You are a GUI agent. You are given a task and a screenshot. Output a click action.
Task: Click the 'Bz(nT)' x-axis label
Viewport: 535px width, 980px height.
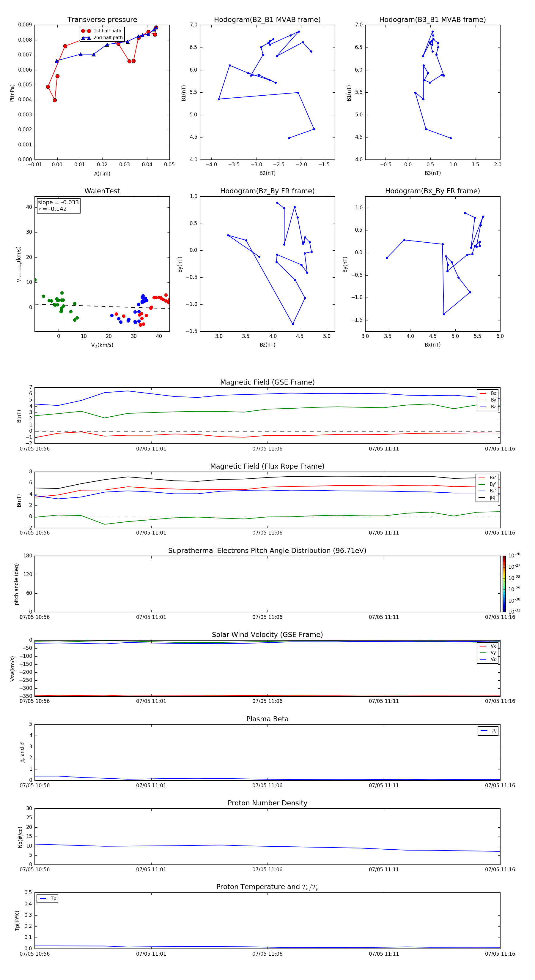(267, 345)
